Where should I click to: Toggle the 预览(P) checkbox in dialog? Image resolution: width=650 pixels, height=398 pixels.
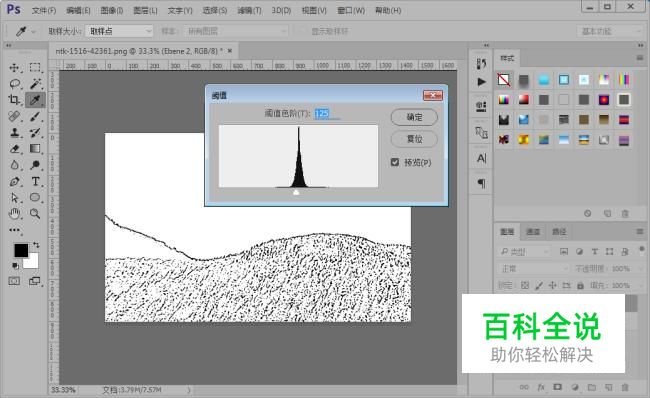[395, 162]
